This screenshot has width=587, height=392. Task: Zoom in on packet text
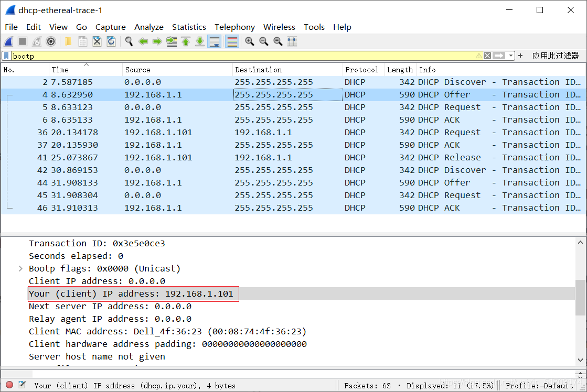[x=250, y=41]
